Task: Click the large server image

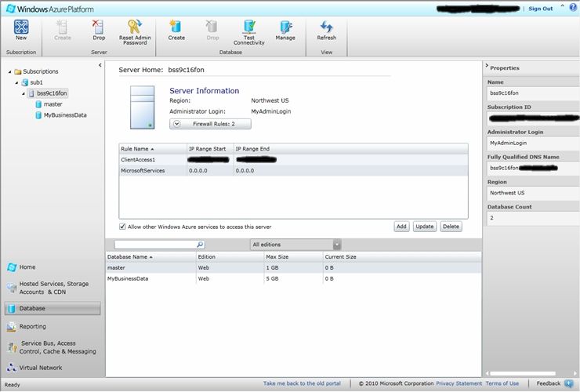Action: point(142,107)
